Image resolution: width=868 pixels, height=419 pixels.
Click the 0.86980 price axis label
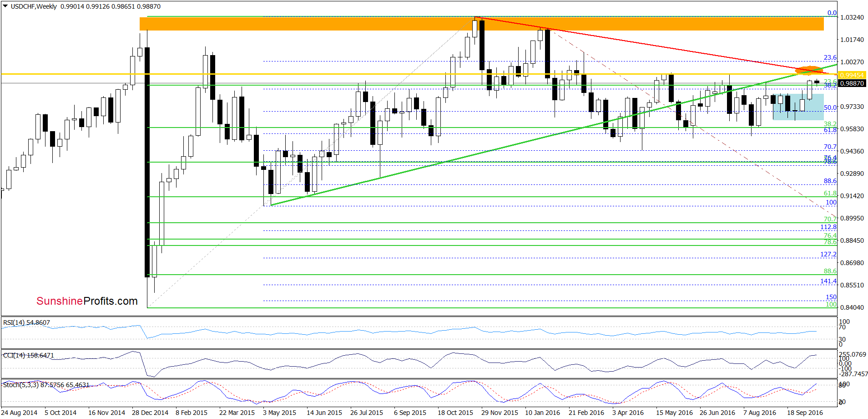click(x=852, y=263)
